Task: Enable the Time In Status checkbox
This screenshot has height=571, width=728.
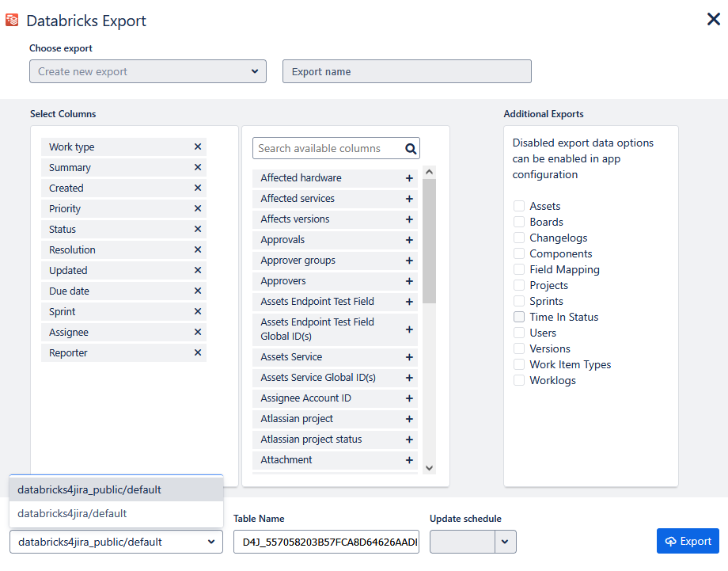Action: (x=519, y=317)
